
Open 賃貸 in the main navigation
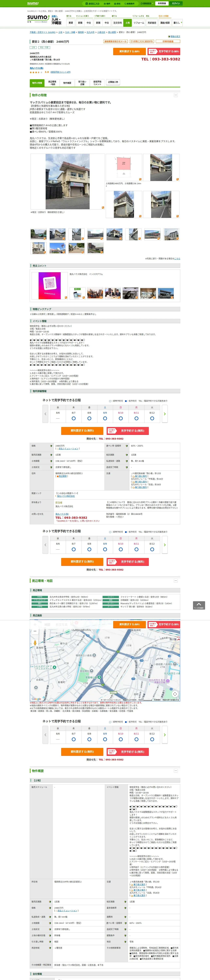point(70,23)
